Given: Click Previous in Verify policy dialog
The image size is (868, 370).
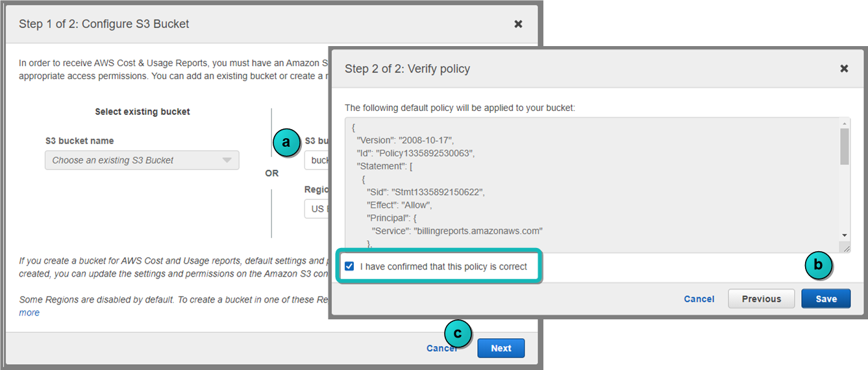Looking at the screenshot, I should tap(762, 299).
